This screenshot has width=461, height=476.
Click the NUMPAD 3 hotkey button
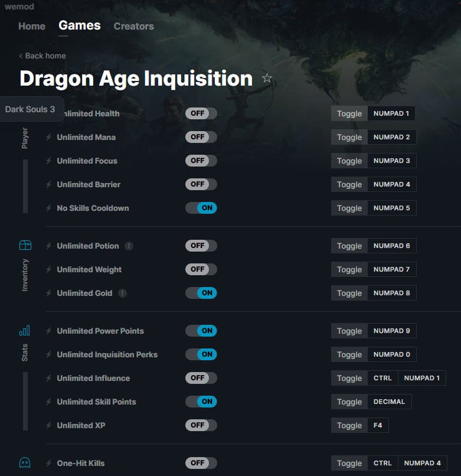[392, 161]
